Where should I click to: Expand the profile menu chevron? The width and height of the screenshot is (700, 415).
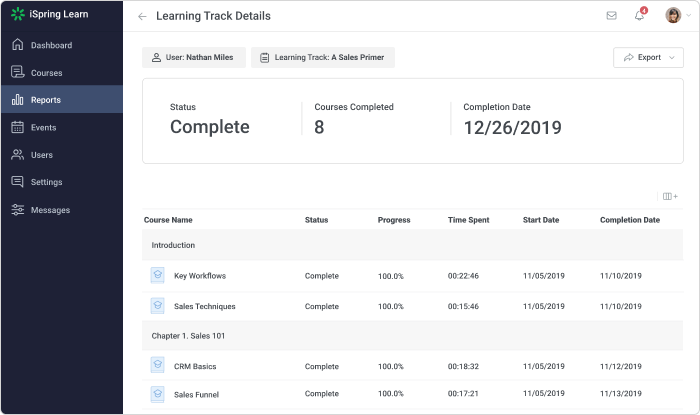(x=688, y=15)
